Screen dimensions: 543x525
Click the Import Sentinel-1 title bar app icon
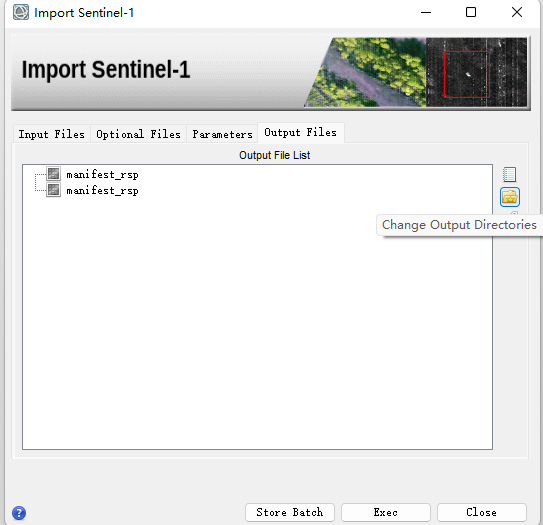point(21,12)
